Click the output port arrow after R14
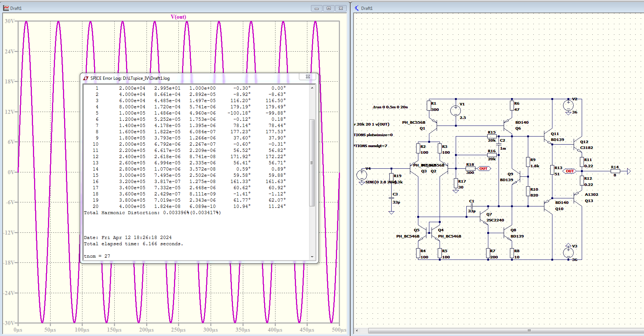 point(629,171)
